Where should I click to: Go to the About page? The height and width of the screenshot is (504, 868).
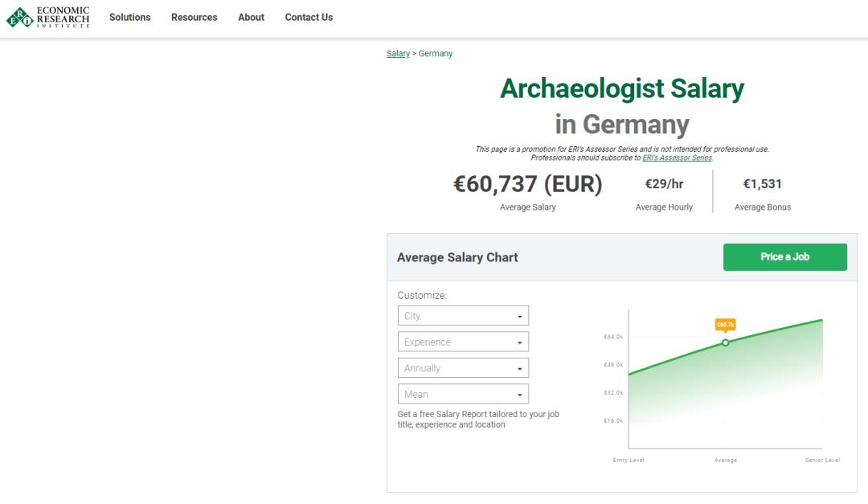click(251, 17)
